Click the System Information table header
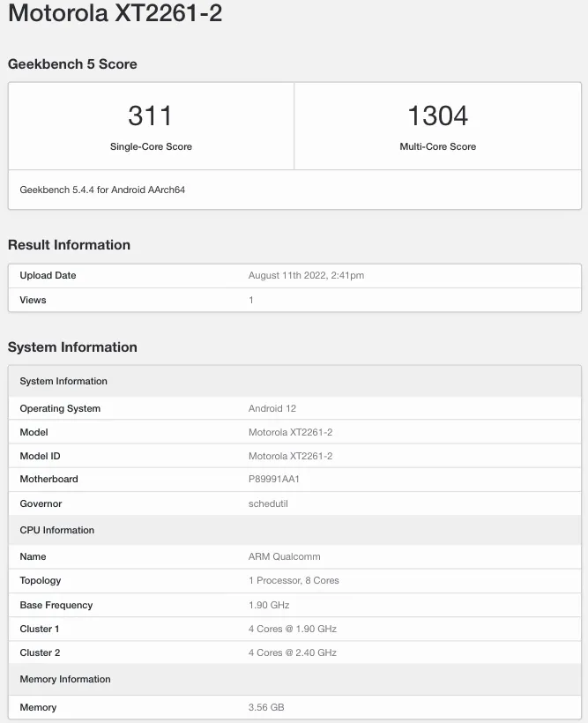Image resolution: width=588 pixels, height=723 pixels. (294, 381)
